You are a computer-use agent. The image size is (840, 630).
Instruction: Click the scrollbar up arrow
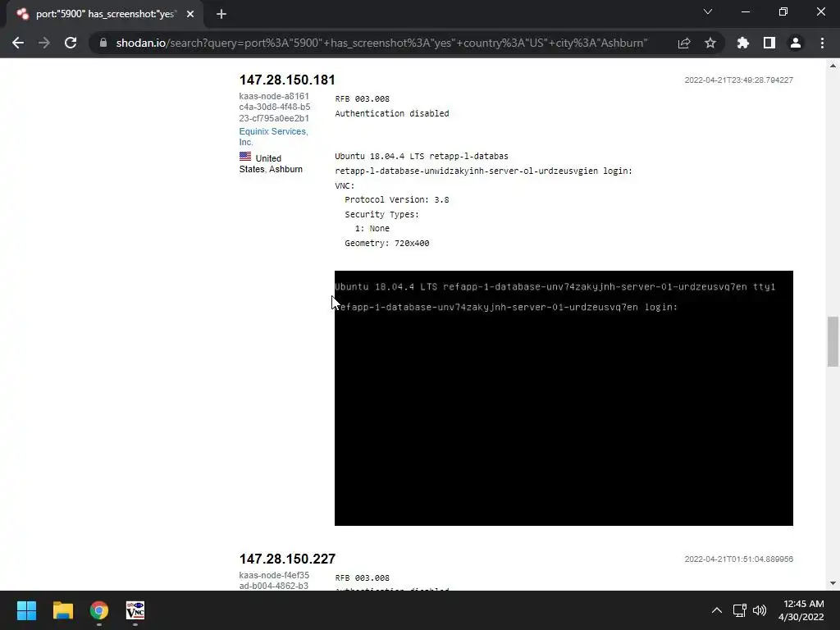click(833, 66)
